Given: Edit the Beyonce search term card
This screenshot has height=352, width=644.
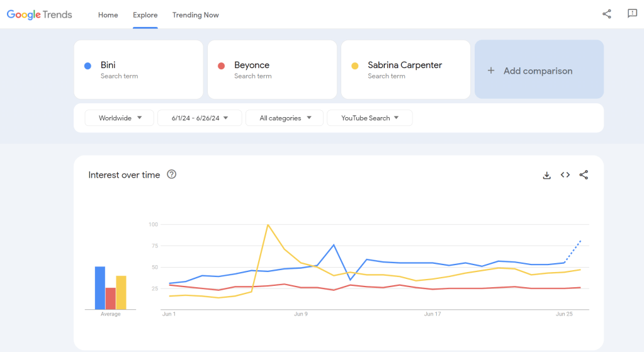Looking at the screenshot, I should (272, 69).
